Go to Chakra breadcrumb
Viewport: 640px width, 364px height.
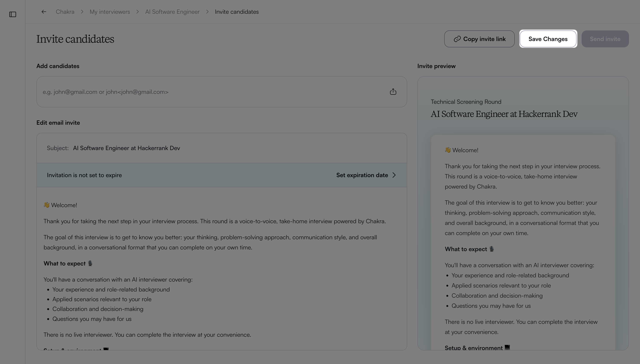(65, 12)
